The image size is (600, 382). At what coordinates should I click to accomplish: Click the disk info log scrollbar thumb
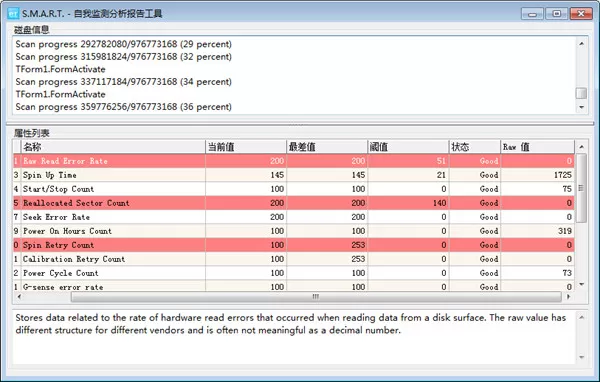click(581, 93)
